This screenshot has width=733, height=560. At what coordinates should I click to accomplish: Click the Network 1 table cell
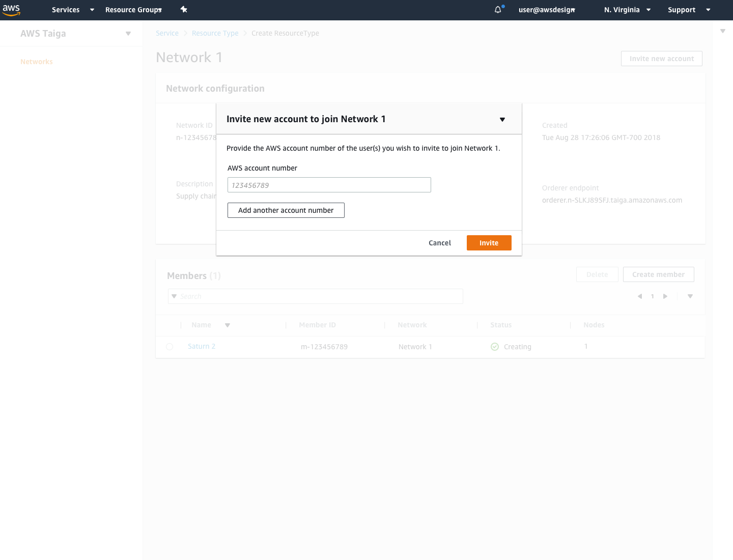[x=415, y=347]
